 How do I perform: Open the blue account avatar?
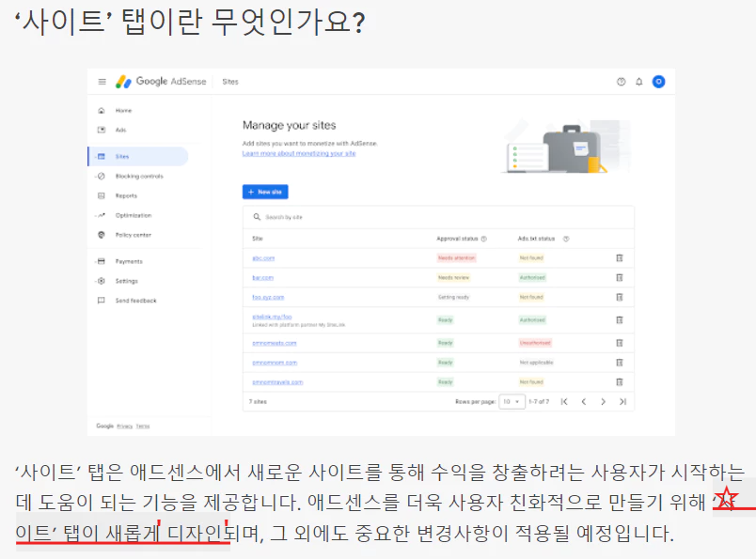pos(658,82)
